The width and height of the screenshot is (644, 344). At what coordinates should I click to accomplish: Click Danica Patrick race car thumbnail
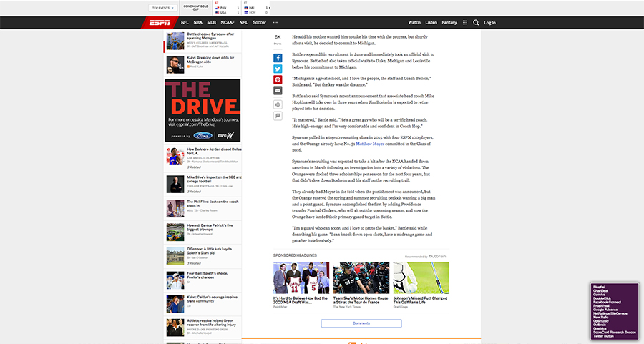pyautogui.click(x=175, y=232)
